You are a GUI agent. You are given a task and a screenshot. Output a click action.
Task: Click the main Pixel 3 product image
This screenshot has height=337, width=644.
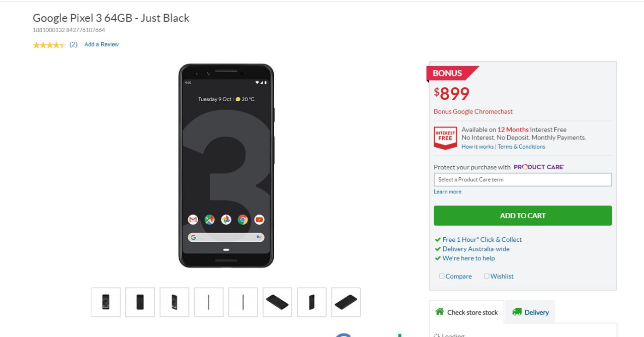click(226, 166)
